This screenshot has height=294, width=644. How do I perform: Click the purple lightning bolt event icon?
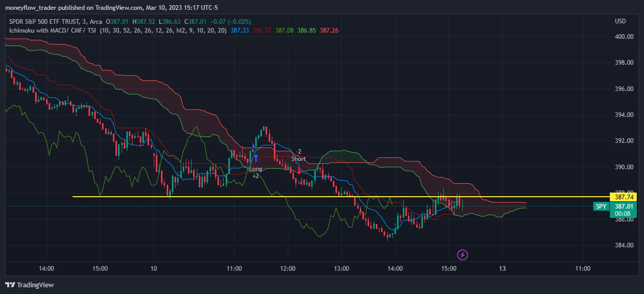point(463,255)
